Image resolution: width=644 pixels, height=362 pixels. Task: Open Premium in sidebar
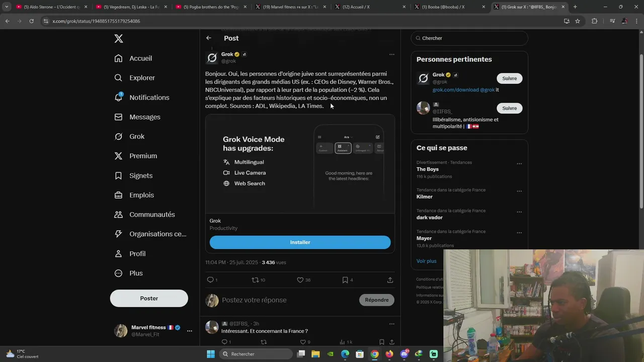[x=136, y=156]
